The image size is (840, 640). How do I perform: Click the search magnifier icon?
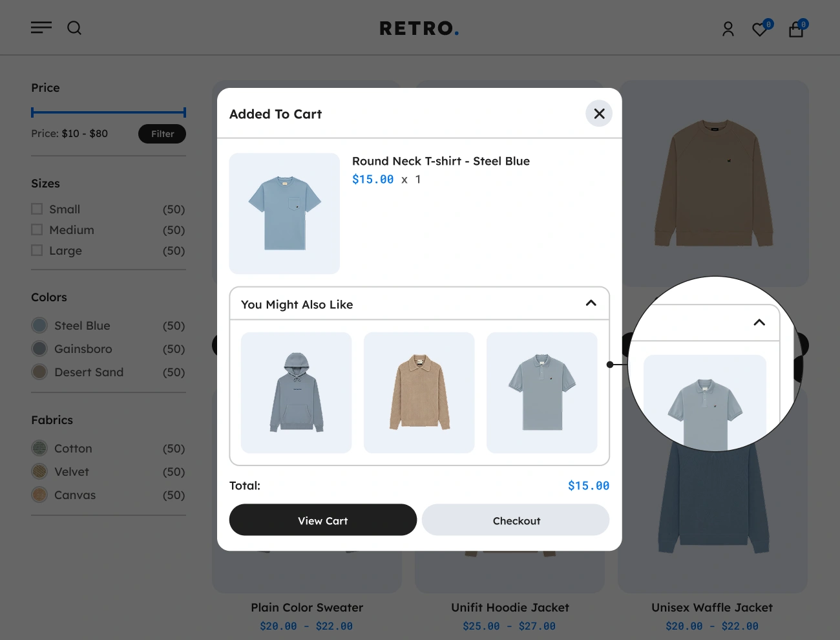[x=74, y=28]
